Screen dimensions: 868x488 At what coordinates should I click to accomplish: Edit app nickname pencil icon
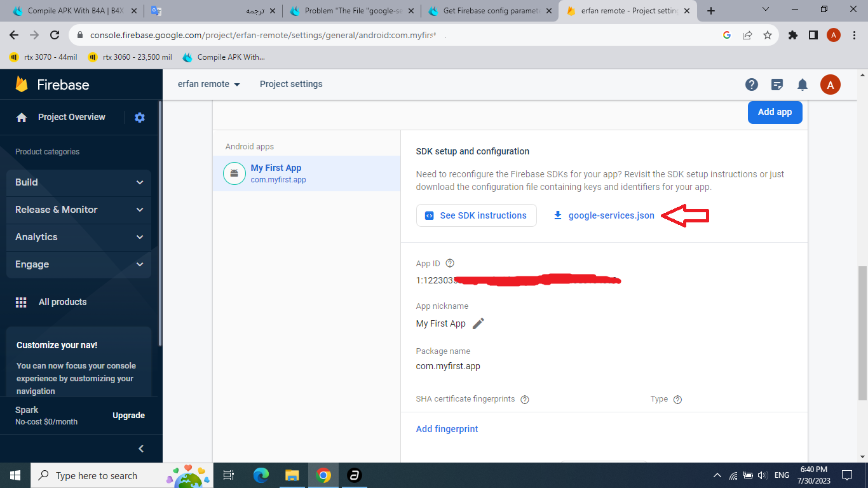[478, 323]
